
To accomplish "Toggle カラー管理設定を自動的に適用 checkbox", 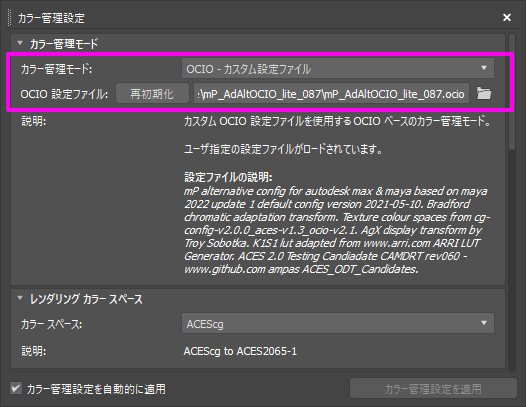I will (x=15, y=389).
